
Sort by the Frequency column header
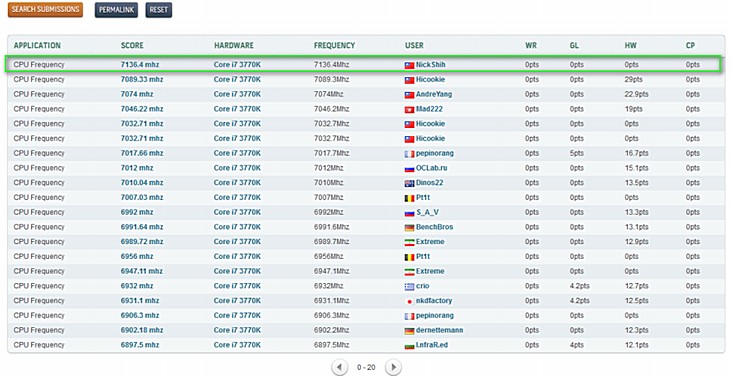(x=334, y=46)
